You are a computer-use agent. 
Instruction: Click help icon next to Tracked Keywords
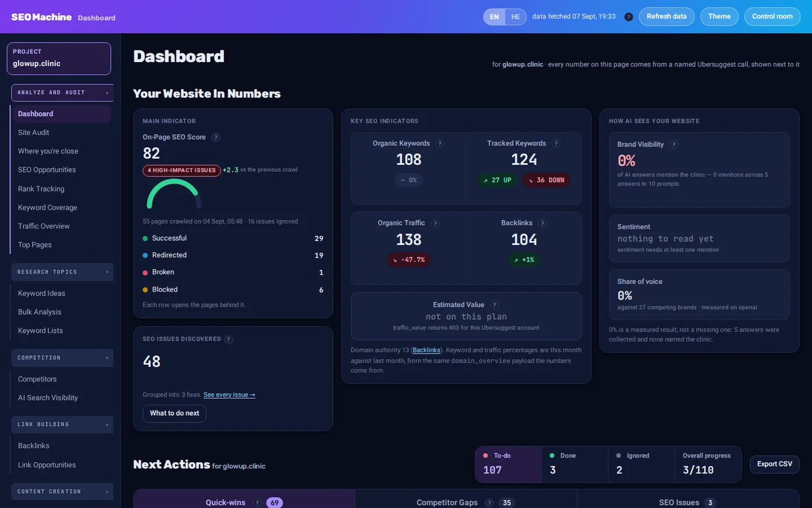point(556,143)
